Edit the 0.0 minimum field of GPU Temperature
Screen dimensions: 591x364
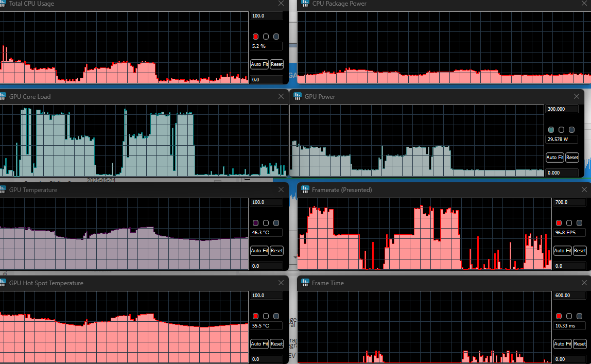click(267, 266)
